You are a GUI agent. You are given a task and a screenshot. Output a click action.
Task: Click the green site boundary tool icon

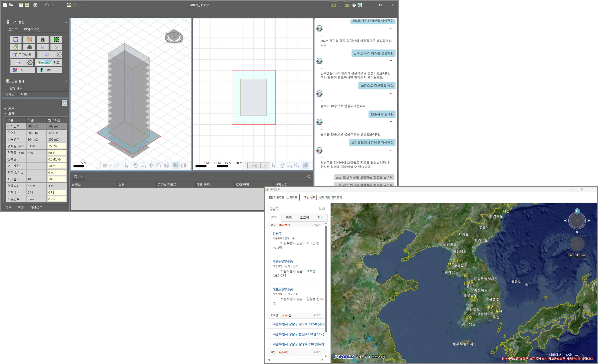[x=56, y=40]
